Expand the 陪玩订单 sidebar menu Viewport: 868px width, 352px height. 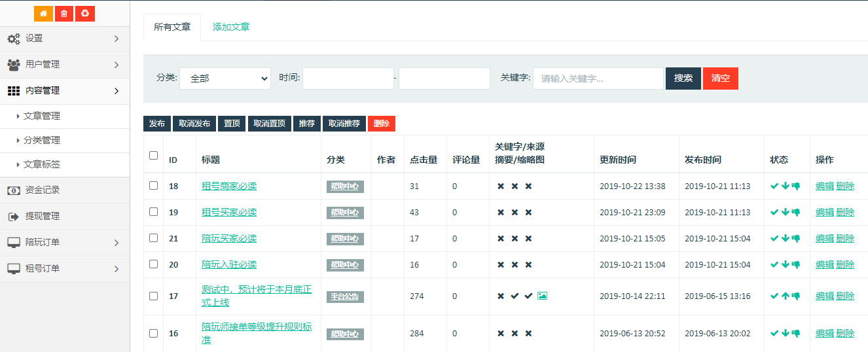click(x=64, y=242)
